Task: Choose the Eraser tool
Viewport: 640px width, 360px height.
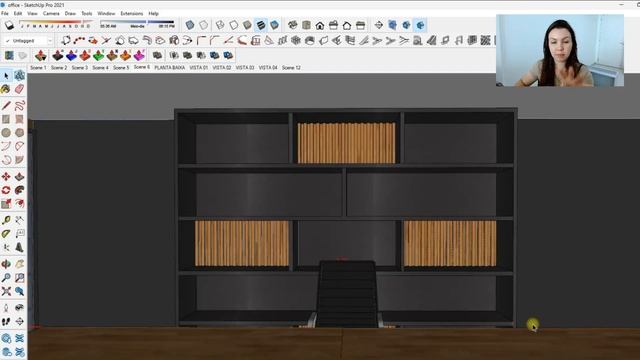Action: (19, 89)
